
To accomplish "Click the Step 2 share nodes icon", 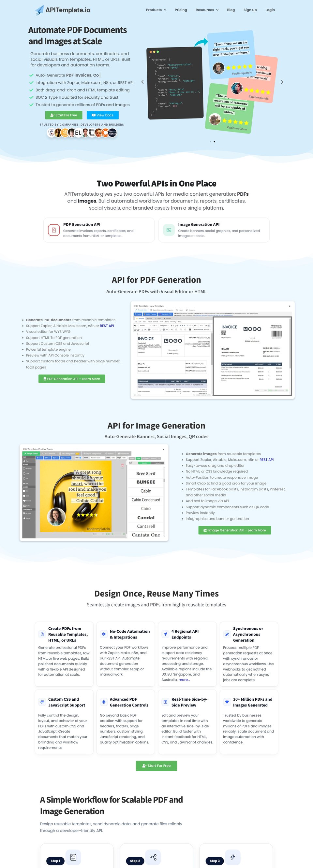I will click(153, 857).
